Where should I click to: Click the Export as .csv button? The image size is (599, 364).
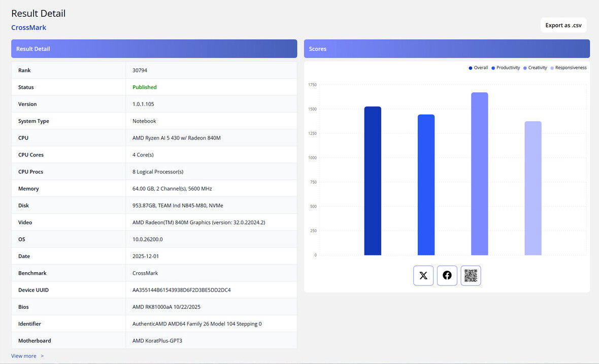(x=563, y=25)
